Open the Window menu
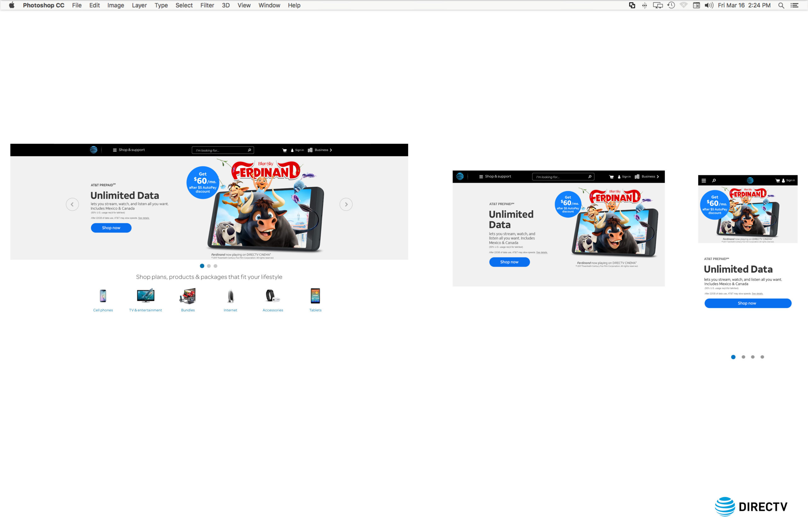 (x=269, y=5)
